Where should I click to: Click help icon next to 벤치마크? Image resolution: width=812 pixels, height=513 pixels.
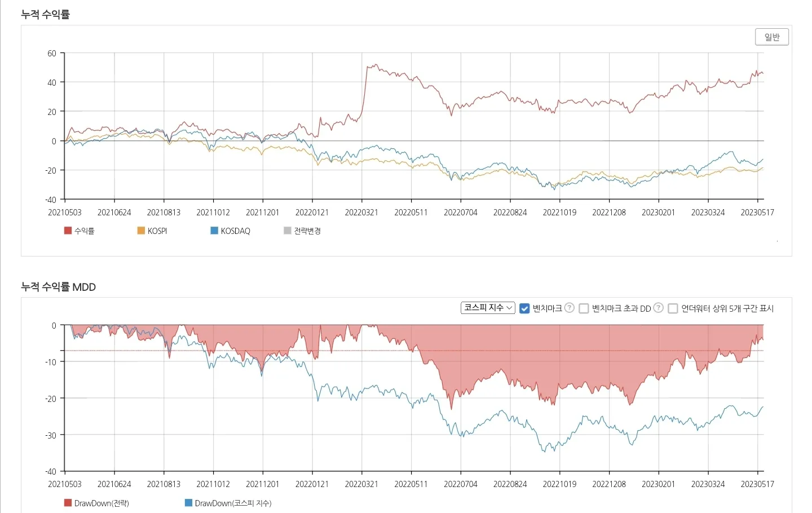coord(570,308)
